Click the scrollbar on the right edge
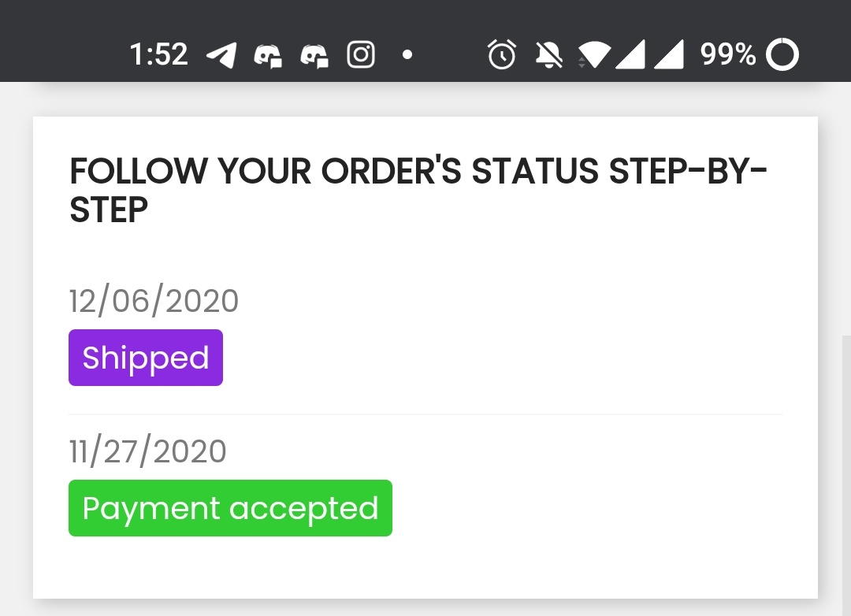This screenshot has width=851, height=616. coord(846,473)
